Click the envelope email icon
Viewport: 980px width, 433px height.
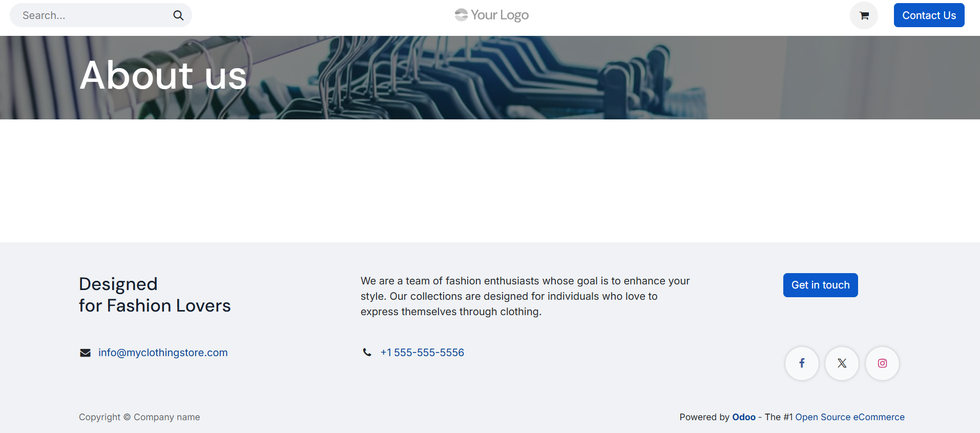pos(85,353)
